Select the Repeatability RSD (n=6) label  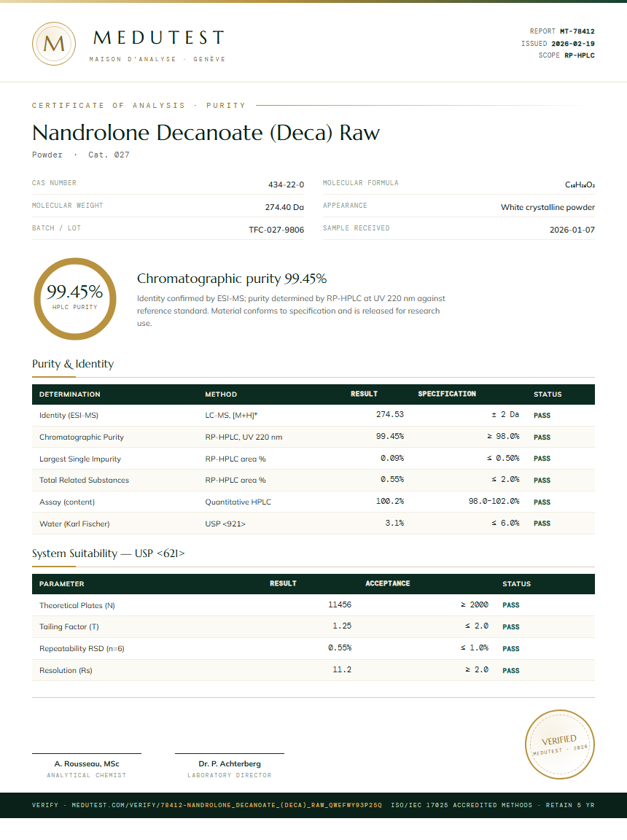[x=82, y=649]
